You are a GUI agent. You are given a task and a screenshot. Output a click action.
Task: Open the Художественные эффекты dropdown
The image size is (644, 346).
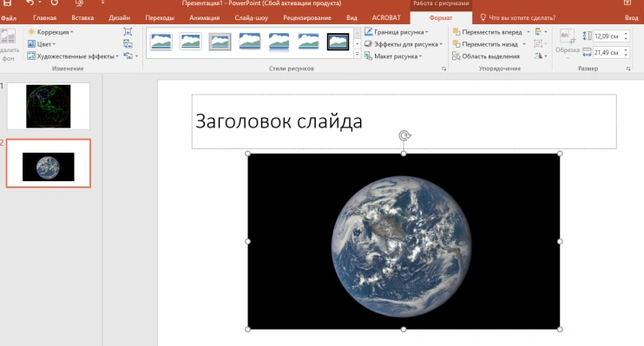point(73,56)
